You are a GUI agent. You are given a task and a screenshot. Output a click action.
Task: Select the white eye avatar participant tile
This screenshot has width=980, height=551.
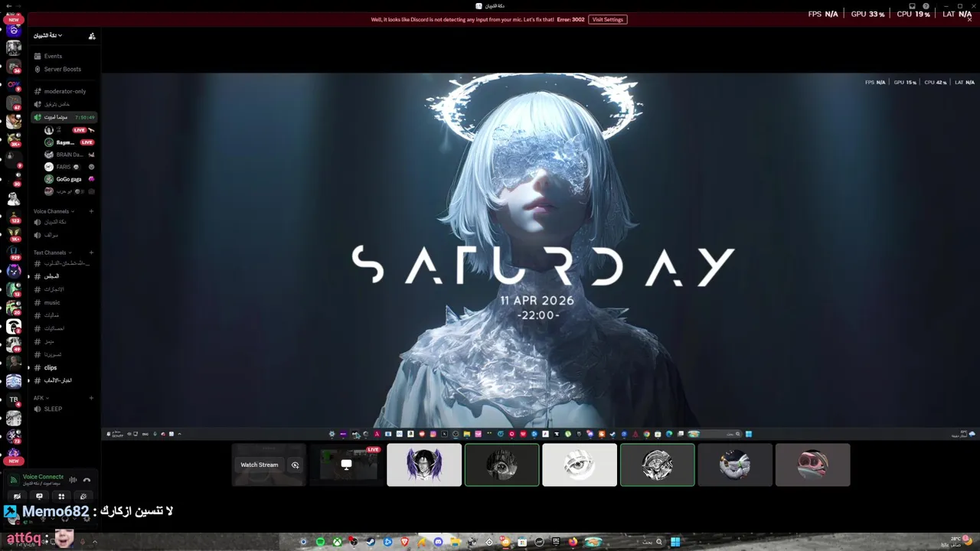click(x=580, y=465)
